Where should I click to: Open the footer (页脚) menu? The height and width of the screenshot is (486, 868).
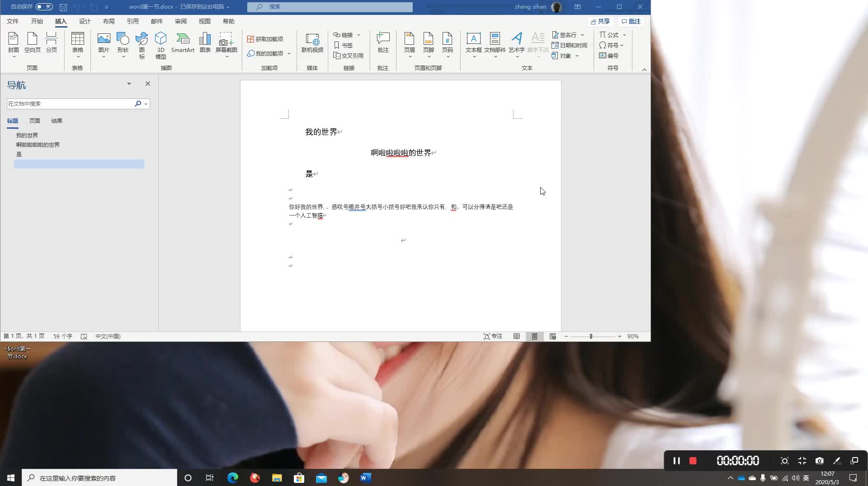[x=428, y=44]
